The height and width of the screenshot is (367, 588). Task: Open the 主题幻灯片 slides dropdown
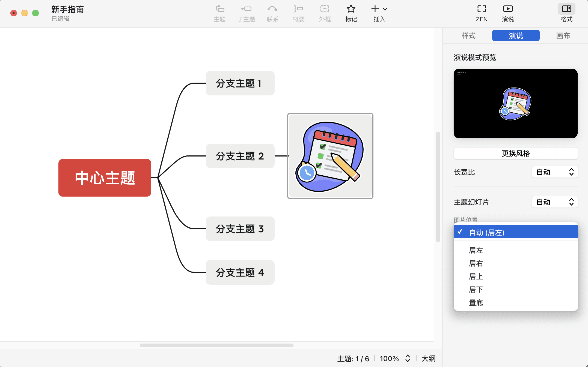555,202
